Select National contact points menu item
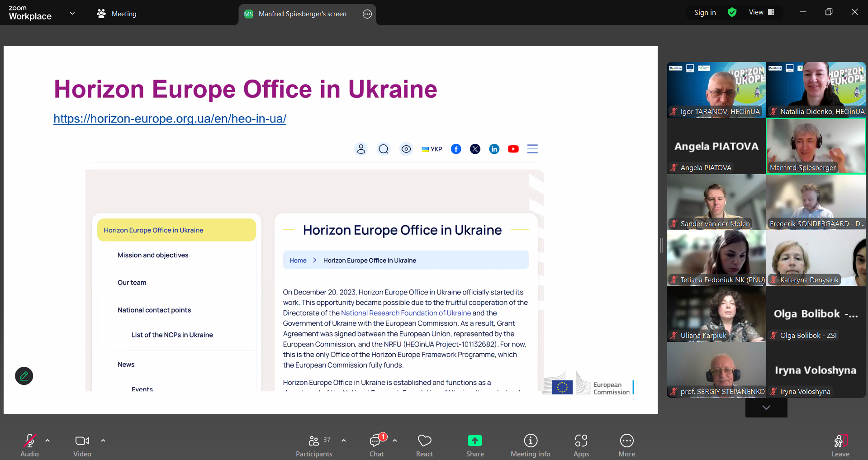868x460 pixels. point(154,310)
